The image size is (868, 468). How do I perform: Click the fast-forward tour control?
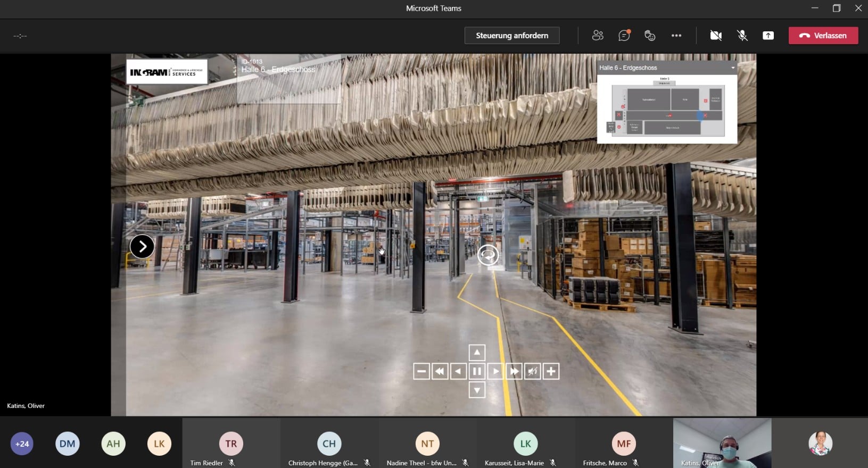pos(514,371)
